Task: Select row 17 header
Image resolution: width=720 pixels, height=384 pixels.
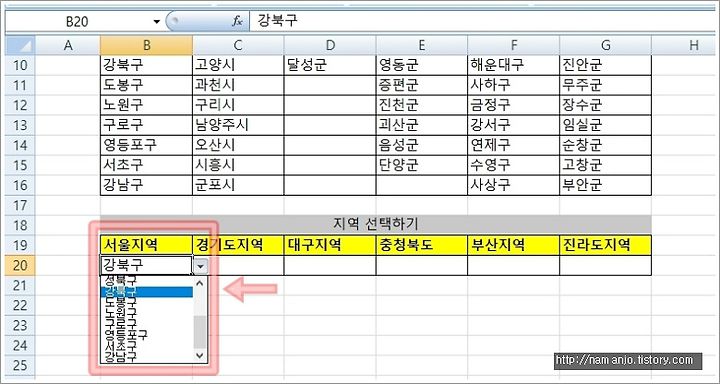Action: point(20,205)
